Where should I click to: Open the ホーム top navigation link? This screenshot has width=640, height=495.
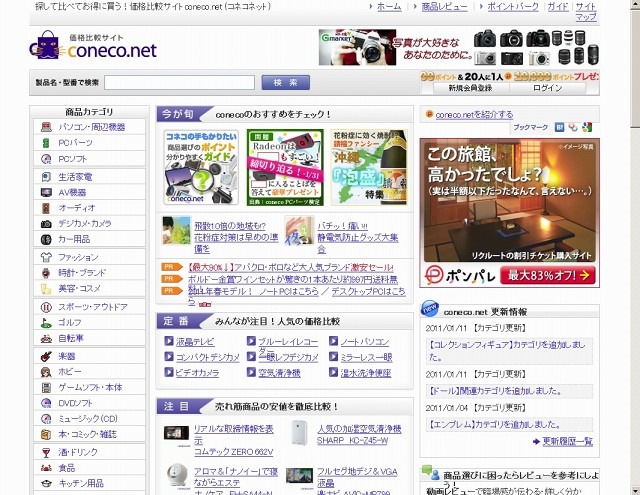coord(389,7)
